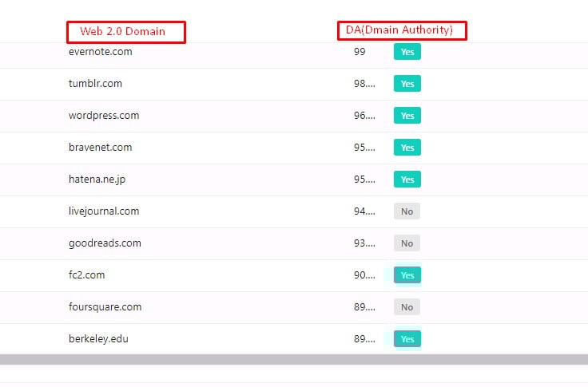The image size is (588, 387).
Task: Click the Yes badge for hatena.ne.jp
Action: pos(407,180)
